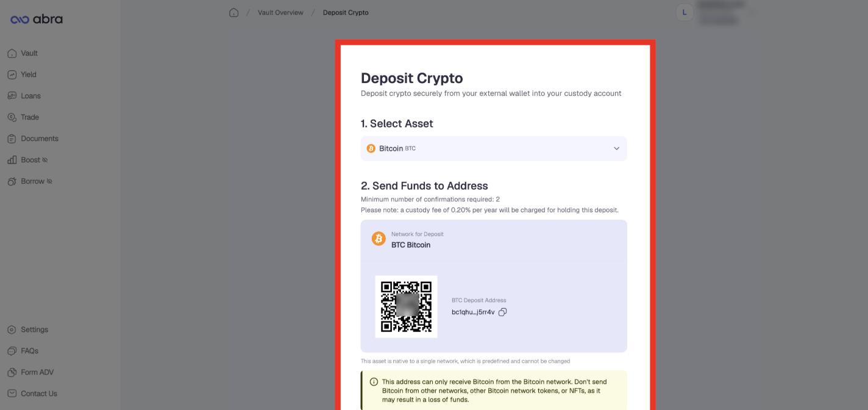This screenshot has height=410, width=868.
Task: Navigate to Vault Overview breadcrumb
Action: [280, 12]
